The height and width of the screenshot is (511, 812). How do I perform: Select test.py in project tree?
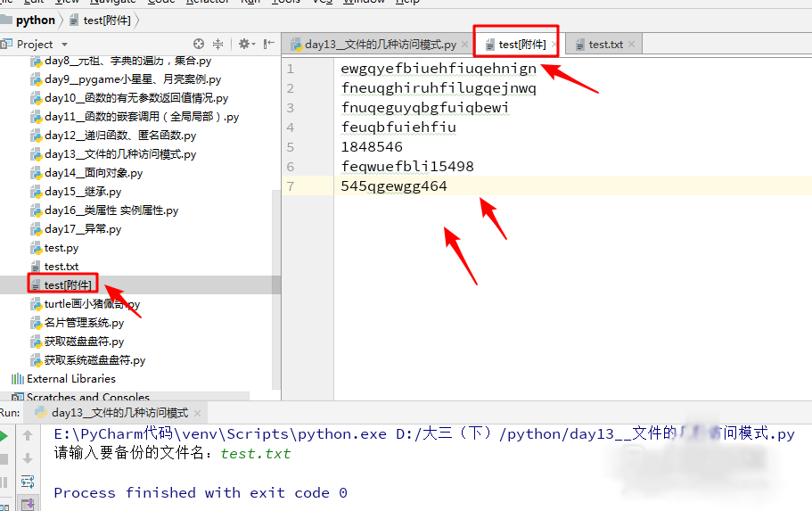(x=62, y=248)
